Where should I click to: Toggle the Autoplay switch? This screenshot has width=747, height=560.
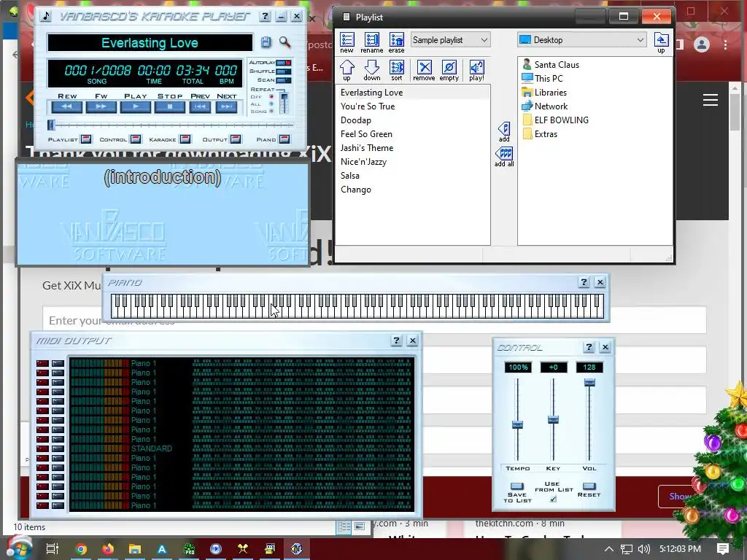[x=284, y=63]
